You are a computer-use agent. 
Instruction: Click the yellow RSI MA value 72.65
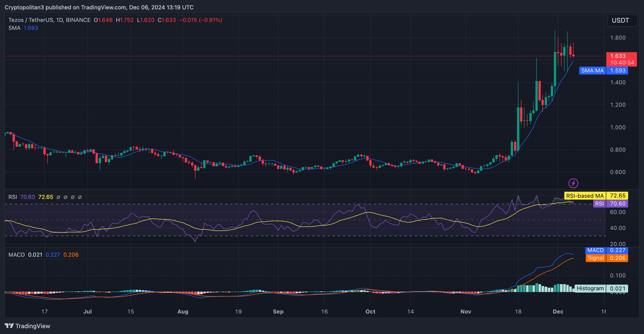click(45, 197)
